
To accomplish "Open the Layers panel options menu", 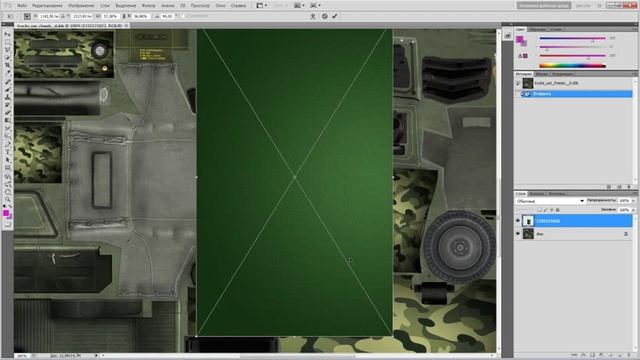I will [634, 193].
